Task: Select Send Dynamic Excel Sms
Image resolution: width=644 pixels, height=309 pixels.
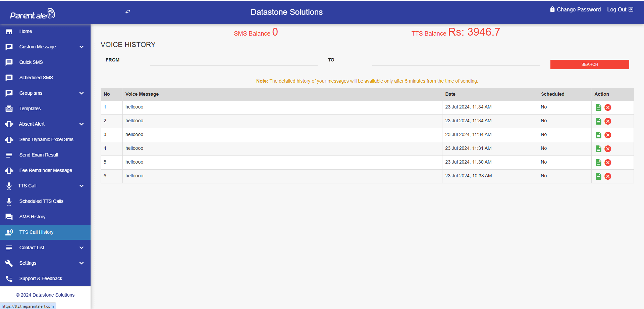Action: [45, 140]
